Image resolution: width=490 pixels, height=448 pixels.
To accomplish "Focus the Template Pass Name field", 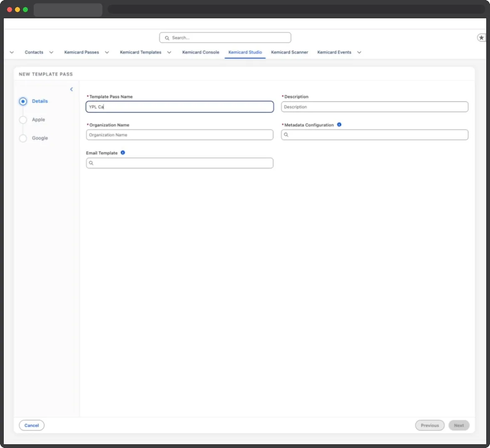I will tap(180, 106).
